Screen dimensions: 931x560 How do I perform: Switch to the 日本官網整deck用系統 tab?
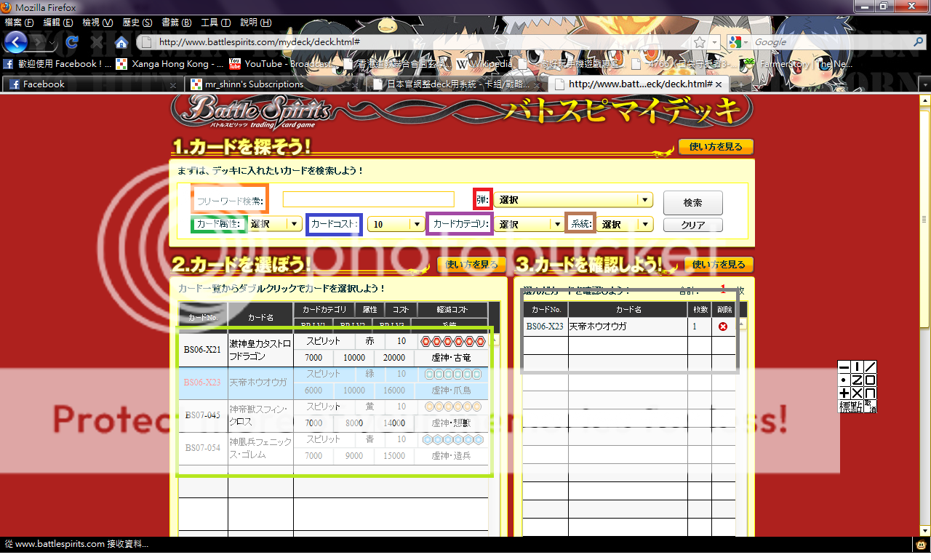click(457, 84)
